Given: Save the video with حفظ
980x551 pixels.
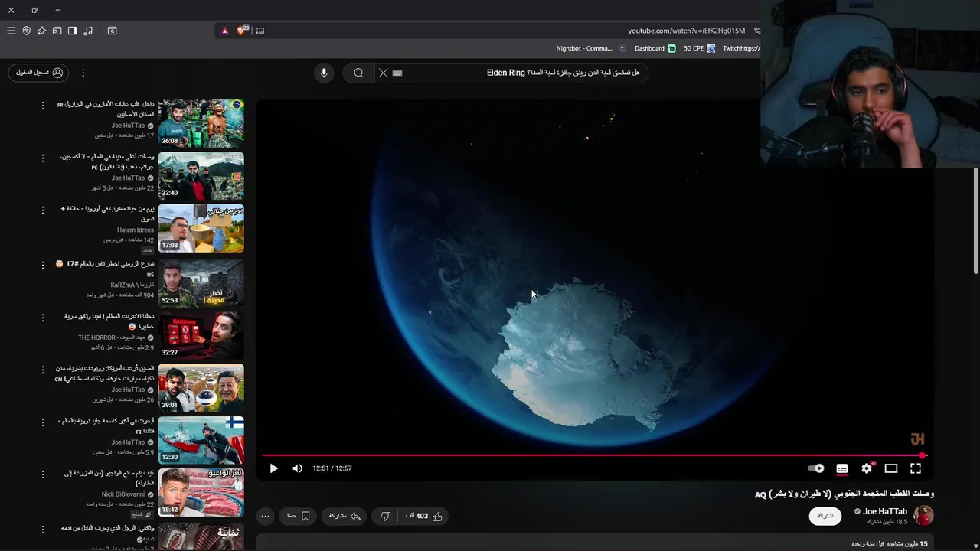Looking at the screenshot, I should click(298, 517).
